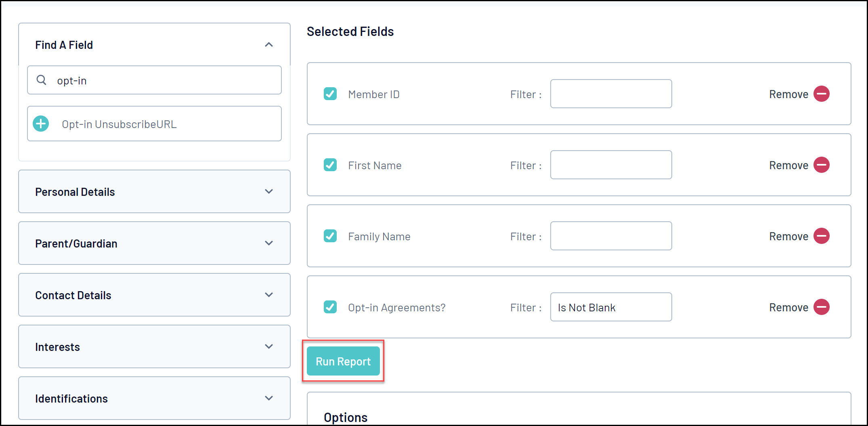The height and width of the screenshot is (426, 868).
Task: Open the Contact Details section
Action: [x=269, y=295]
